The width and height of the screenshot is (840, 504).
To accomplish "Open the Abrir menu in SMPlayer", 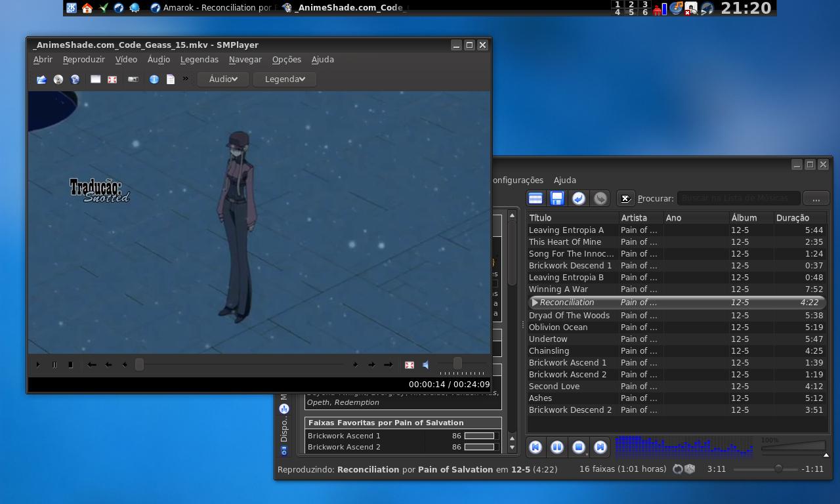I will (43, 60).
